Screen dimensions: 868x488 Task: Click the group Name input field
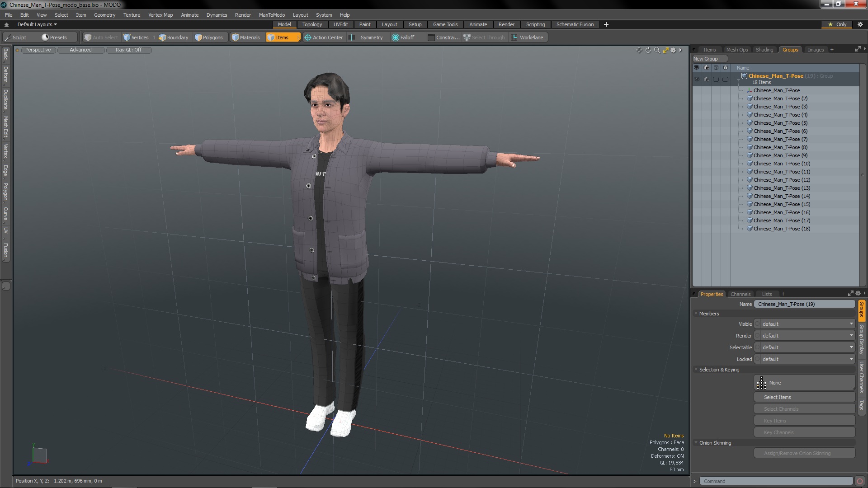pyautogui.click(x=805, y=304)
